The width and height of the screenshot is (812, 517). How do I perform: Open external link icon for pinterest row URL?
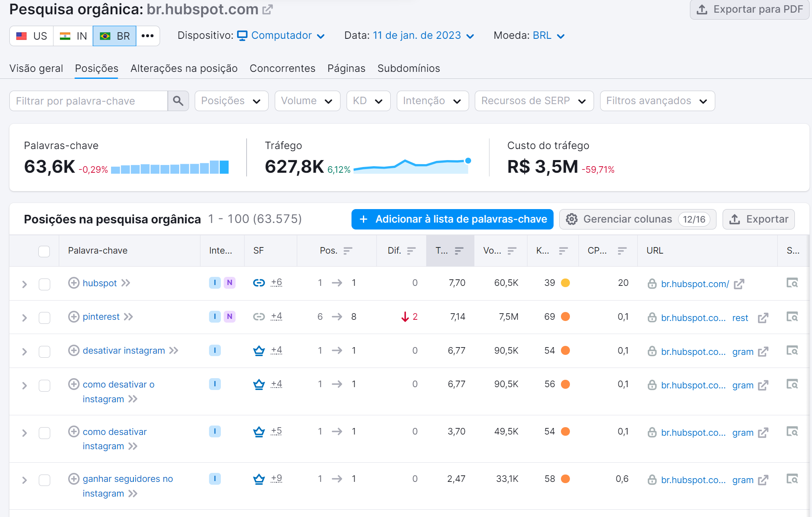click(x=763, y=318)
